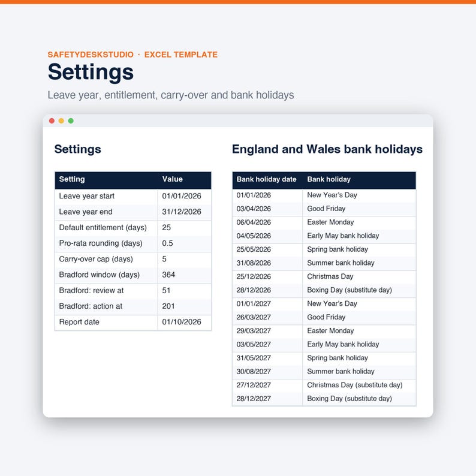Click the Christmas Day 2026 holiday name
Image resolution: width=476 pixels, height=476 pixels.
pyautogui.click(x=330, y=276)
